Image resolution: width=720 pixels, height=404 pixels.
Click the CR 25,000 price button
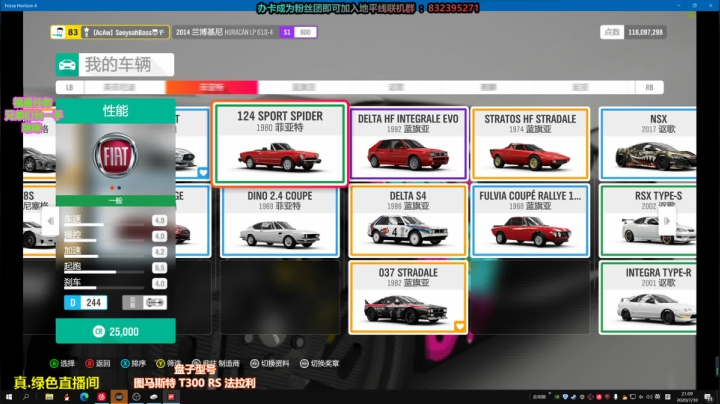(116, 331)
